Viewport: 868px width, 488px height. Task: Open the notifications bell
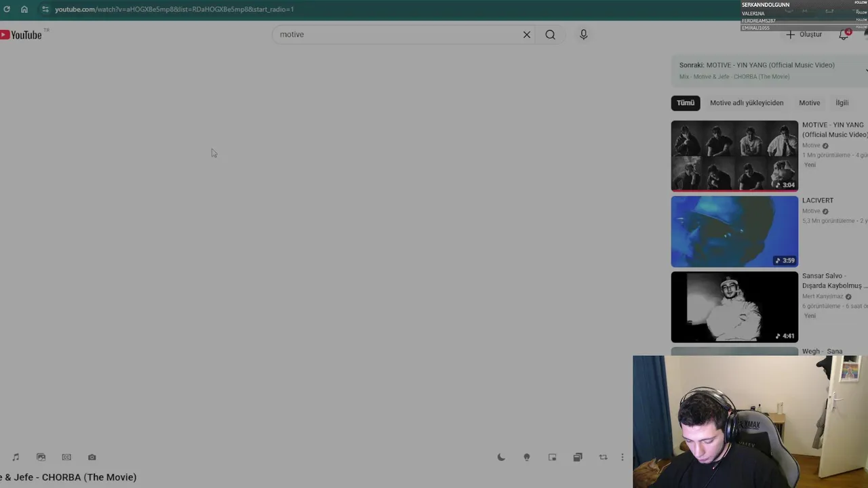844,35
